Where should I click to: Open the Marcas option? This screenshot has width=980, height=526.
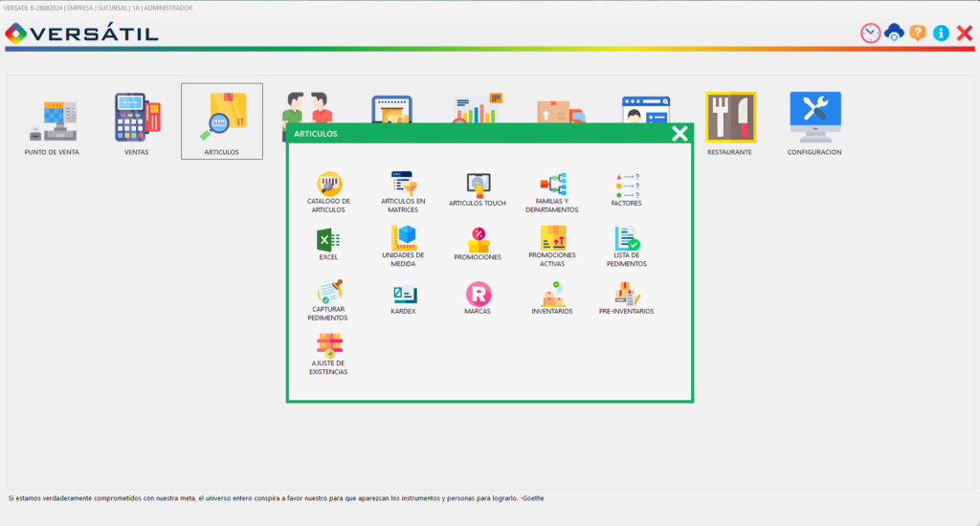click(x=478, y=298)
